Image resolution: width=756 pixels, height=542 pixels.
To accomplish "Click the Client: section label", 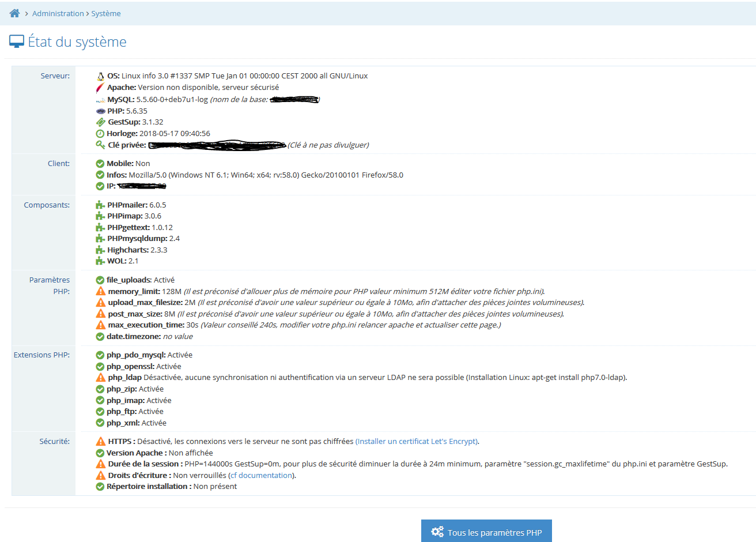I will 59,163.
